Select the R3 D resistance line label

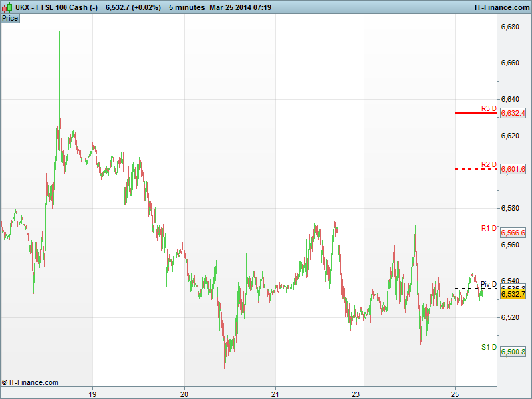[x=489, y=108]
